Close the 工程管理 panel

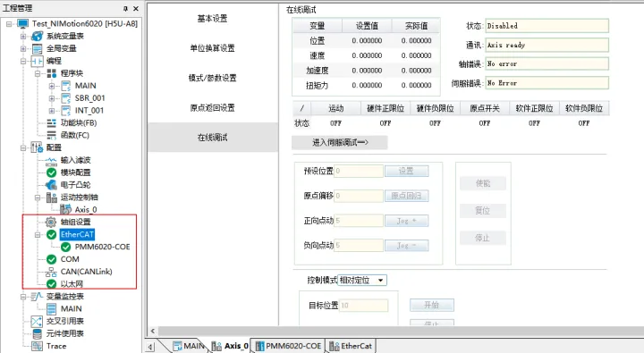point(136,9)
